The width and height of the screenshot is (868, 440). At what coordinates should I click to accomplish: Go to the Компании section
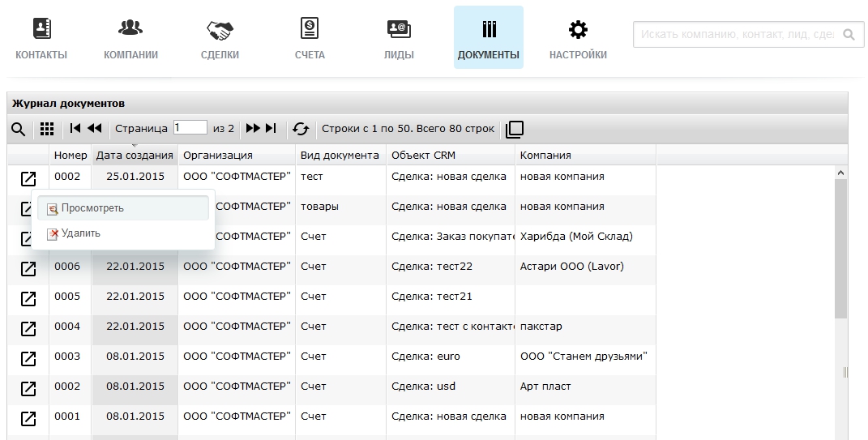130,38
